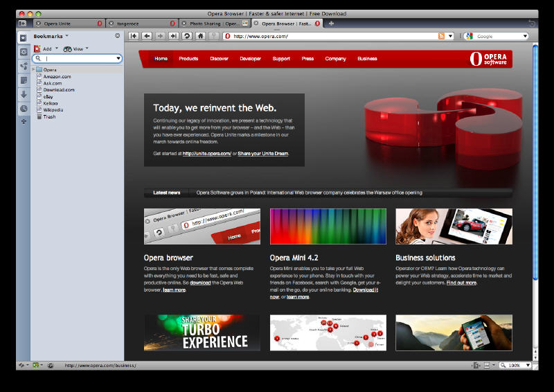This screenshot has height=392, width=554.
Task: Click the show images status bar icon
Action: 487,365
